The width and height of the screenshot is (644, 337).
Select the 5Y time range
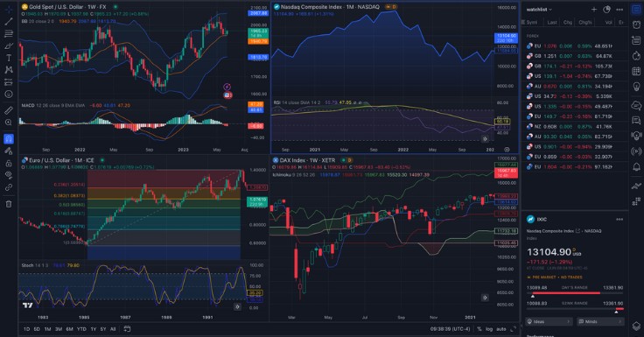[x=103, y=329]
